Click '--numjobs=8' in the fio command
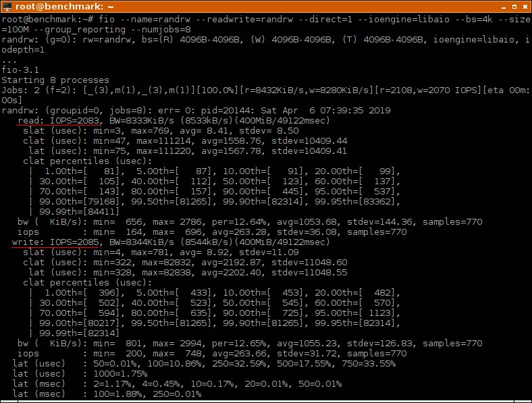532x403 pixels. point(161,30)
